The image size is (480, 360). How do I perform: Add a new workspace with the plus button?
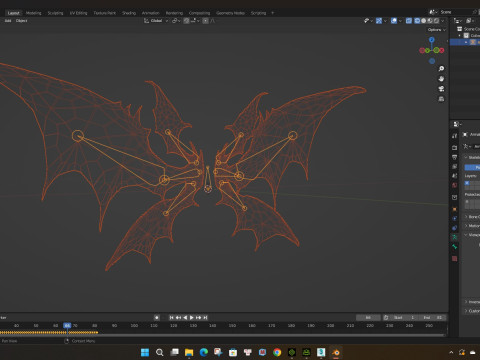click(272, 13)
